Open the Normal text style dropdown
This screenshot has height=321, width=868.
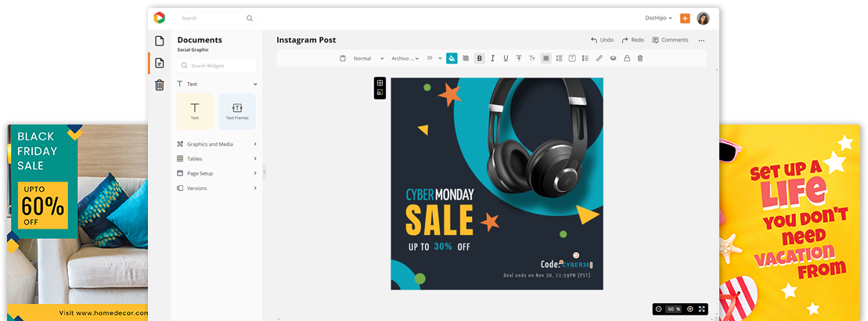tap(368, 59)
